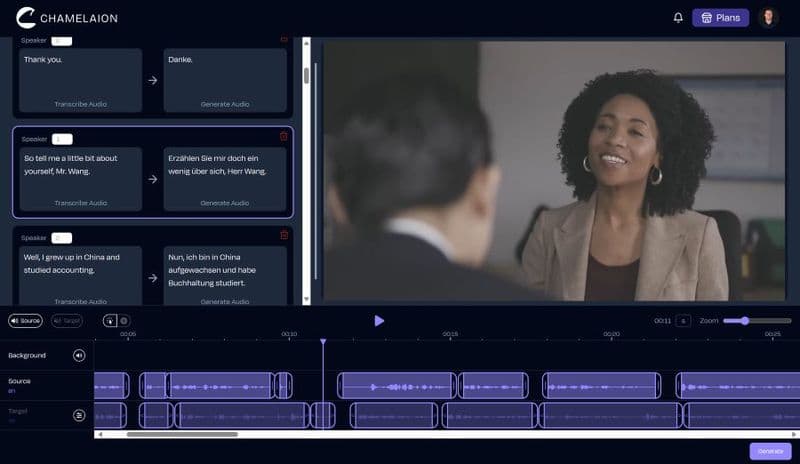The width and height of the screenshot is (800, 464).
Task: Delete the 'Well, I grew up' segment
Action: click(x=283, y=235)
